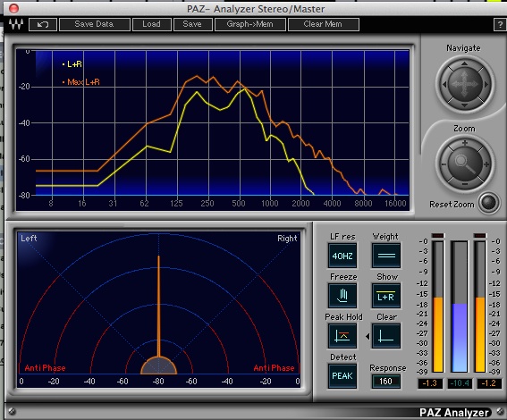This screenshot has height=420, width=507.
Task: Click the 1000 frequency axis label
Action: (270, 203)
